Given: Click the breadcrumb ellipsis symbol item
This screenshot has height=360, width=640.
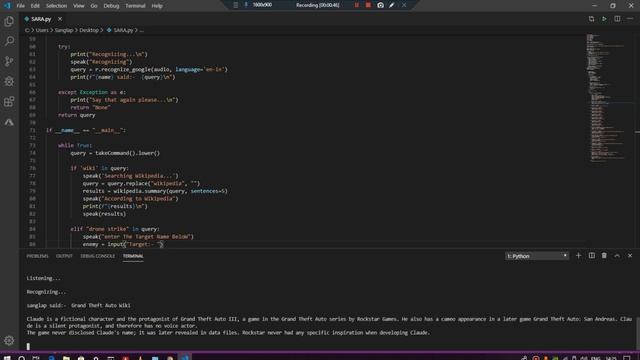Looking at the screenshot, I should point(142,30).
